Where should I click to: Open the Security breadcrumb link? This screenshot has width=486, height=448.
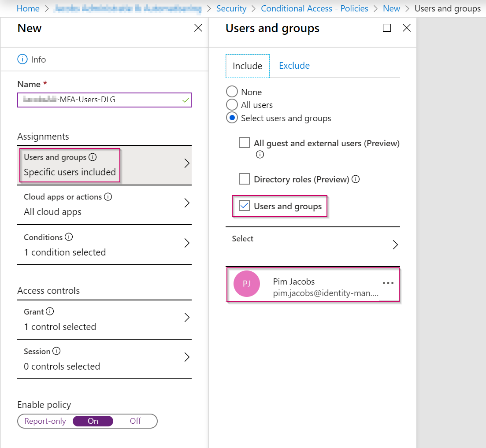(x=231, y=8)
